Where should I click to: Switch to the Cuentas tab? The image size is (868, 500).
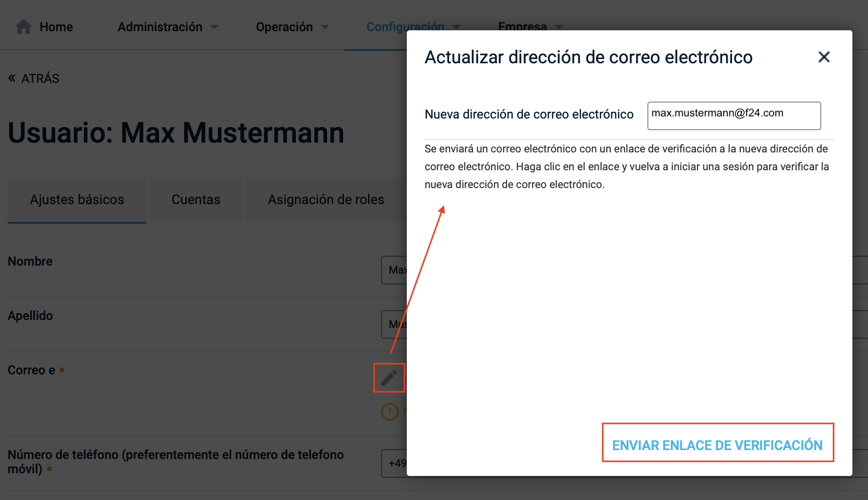(x=196, y=200)
